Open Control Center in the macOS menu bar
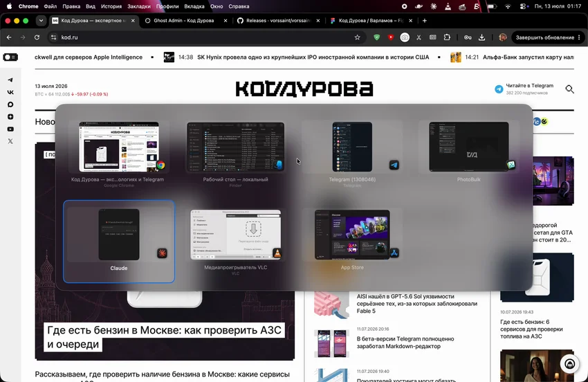Screen dimensions: 588x382 click(x=524, y=6)
